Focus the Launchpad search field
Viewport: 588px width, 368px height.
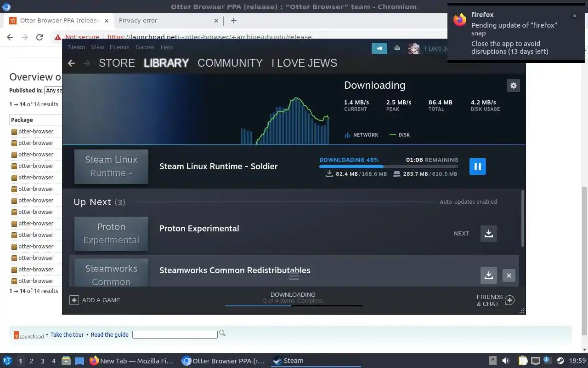175,334
